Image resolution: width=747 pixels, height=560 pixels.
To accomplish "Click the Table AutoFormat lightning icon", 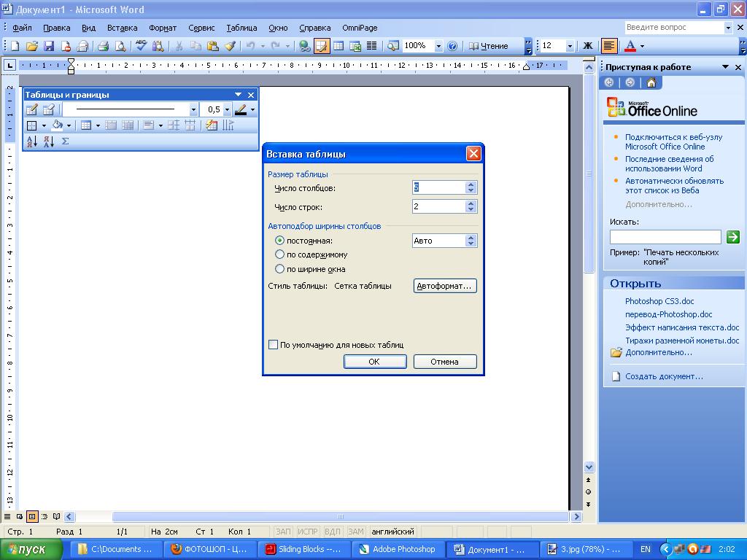I will [x=212, y=125].
